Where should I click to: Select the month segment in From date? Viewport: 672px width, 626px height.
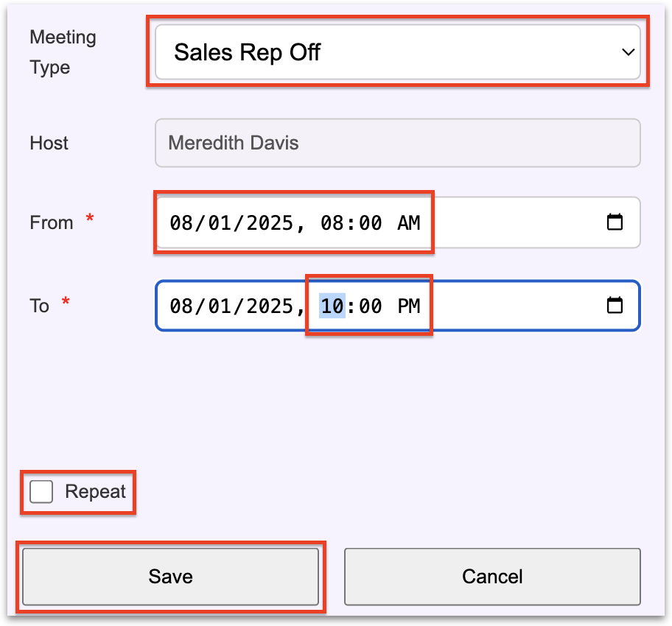click(179, 222)
